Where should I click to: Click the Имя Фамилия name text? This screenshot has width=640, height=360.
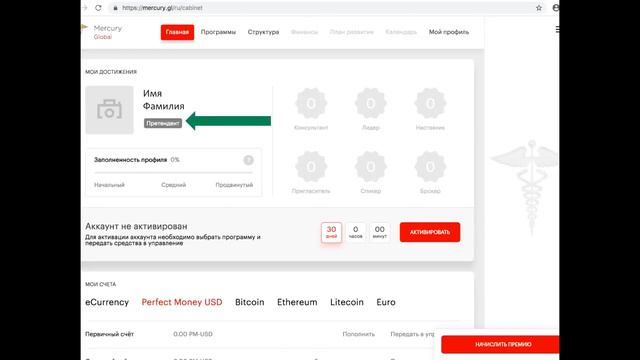[164, 100]
